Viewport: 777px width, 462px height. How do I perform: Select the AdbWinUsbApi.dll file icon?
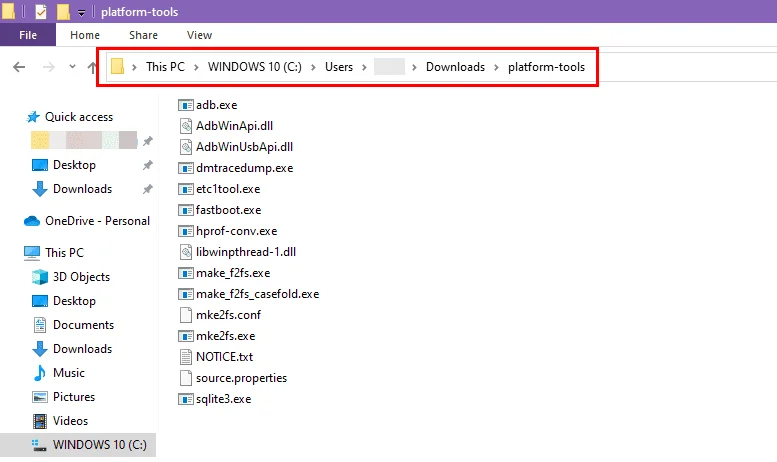click(185, 147)
